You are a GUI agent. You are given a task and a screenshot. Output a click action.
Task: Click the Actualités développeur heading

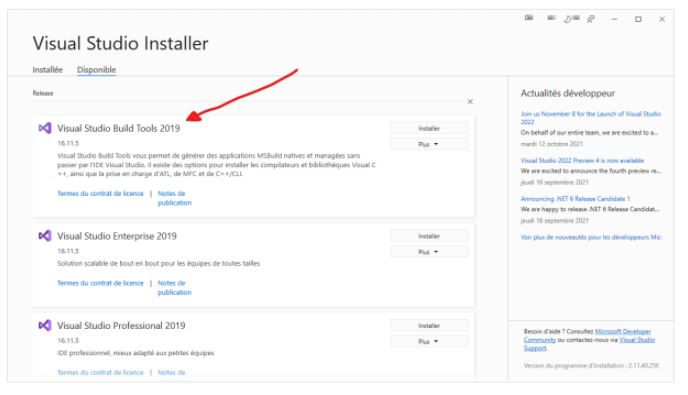click(568, 93)
